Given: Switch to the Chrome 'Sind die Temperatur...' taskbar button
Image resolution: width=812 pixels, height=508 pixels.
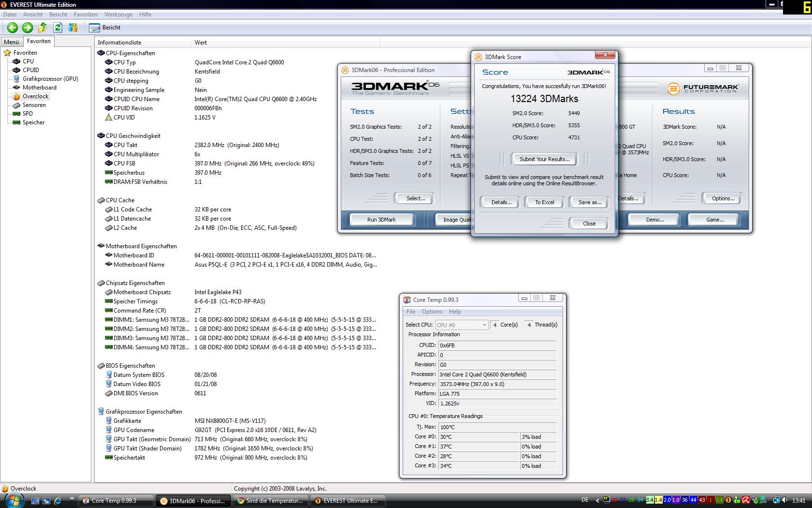Looking at the screenshot, I should click(271, 501).
